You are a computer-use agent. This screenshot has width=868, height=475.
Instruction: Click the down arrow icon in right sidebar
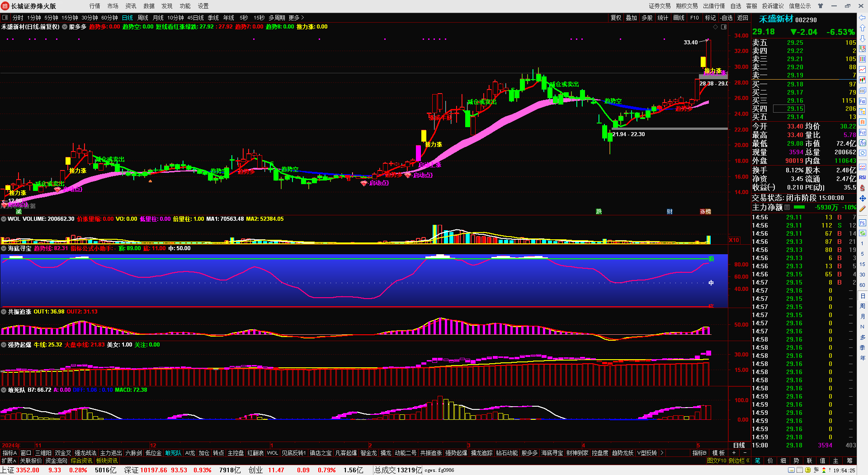pos(863,38)
